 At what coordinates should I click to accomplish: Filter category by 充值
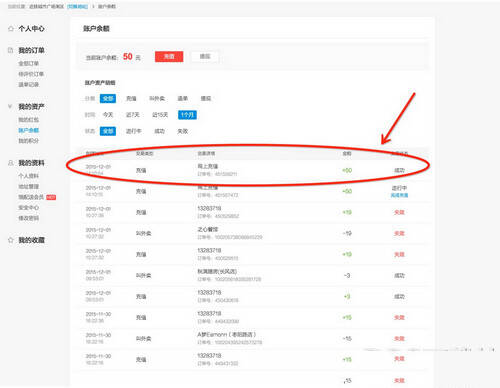tap(131, 99)
